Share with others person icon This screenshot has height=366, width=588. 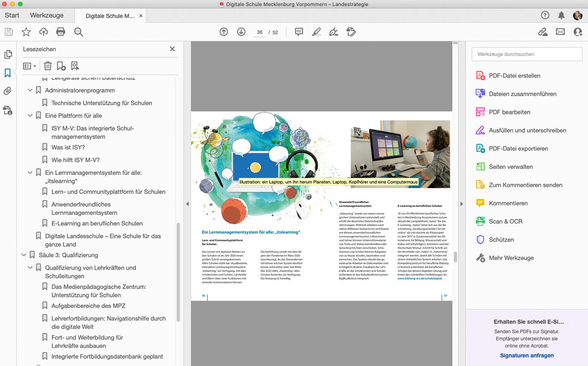click(x=578, y=32)
